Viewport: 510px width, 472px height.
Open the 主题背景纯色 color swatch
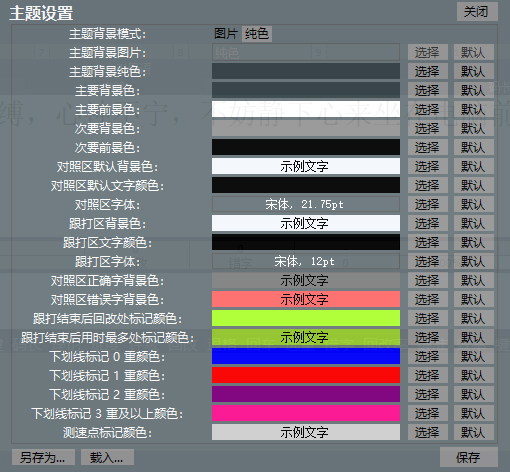pos(306,71)
